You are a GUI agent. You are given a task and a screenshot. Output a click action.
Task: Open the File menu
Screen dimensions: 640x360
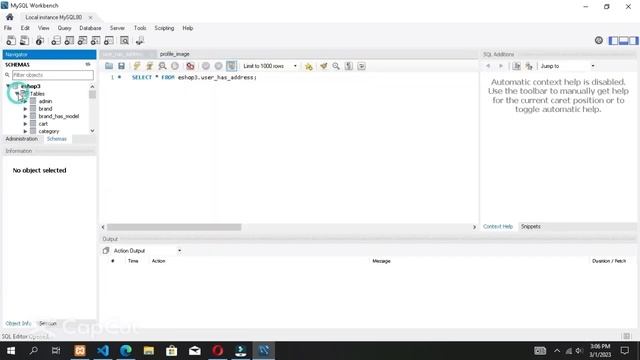click(8, 28)
